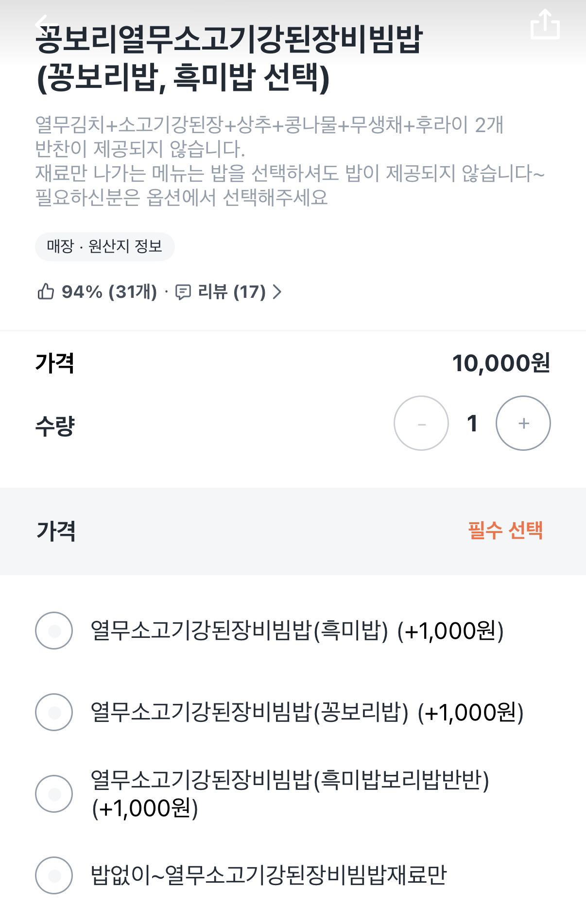Choose the 꽁보리밥 (+1,000원) radio option

tap(54, 712)
